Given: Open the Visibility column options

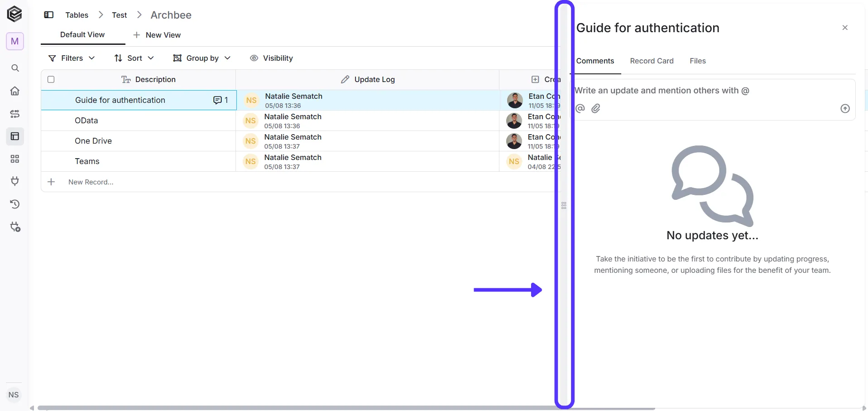Looking at the screenshot, I should point(272,58).
